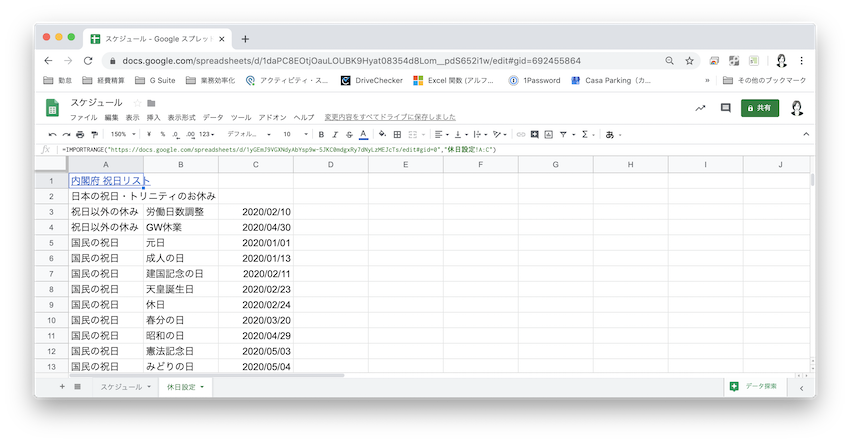Select the paint format tool
This screenshot has width=850, height=443.
[94, 134]
